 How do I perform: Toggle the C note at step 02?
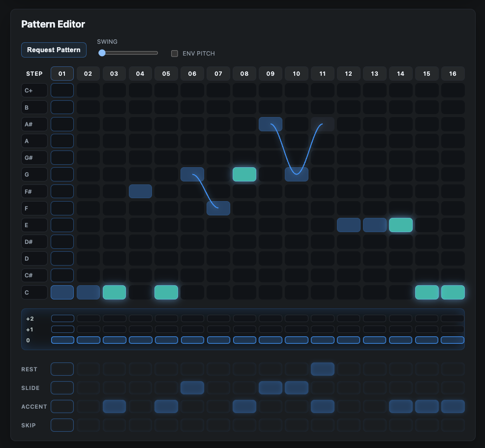pos(88,292)
